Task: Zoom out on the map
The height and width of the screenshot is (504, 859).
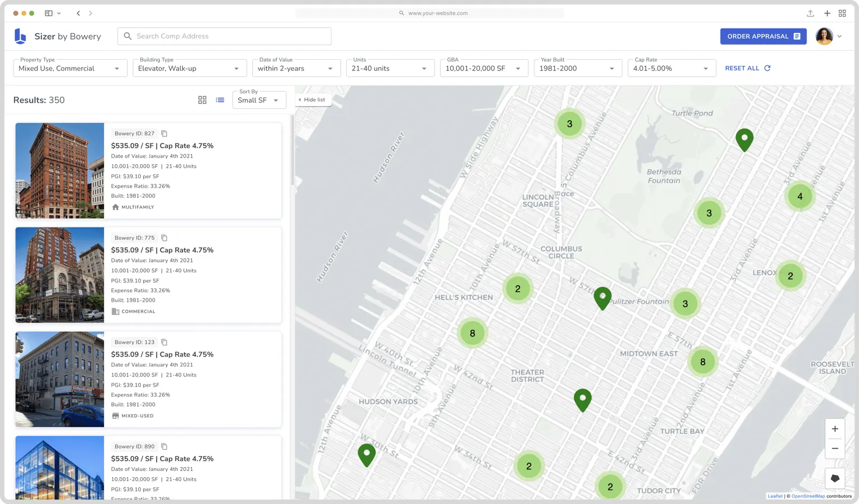Action: (835, 448)
